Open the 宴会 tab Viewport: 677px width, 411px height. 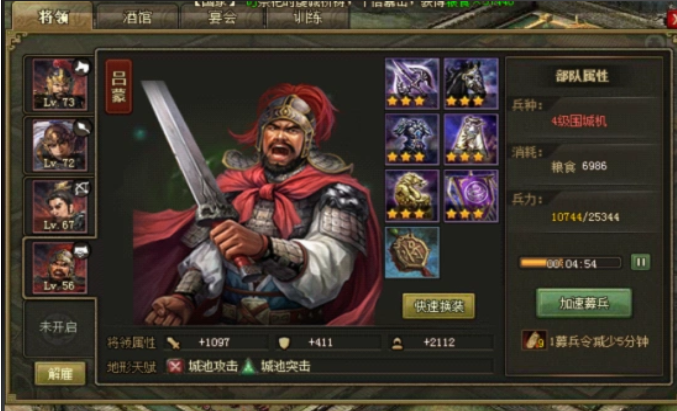[222, 18]
